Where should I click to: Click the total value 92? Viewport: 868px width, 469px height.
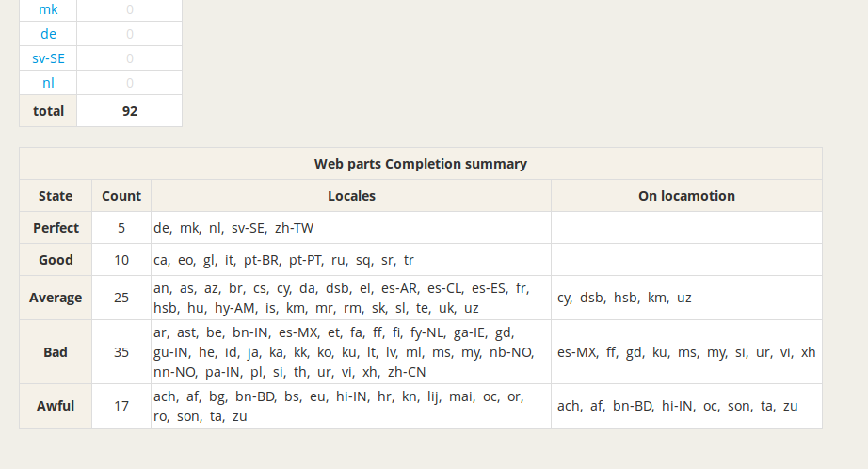[130, 111]
